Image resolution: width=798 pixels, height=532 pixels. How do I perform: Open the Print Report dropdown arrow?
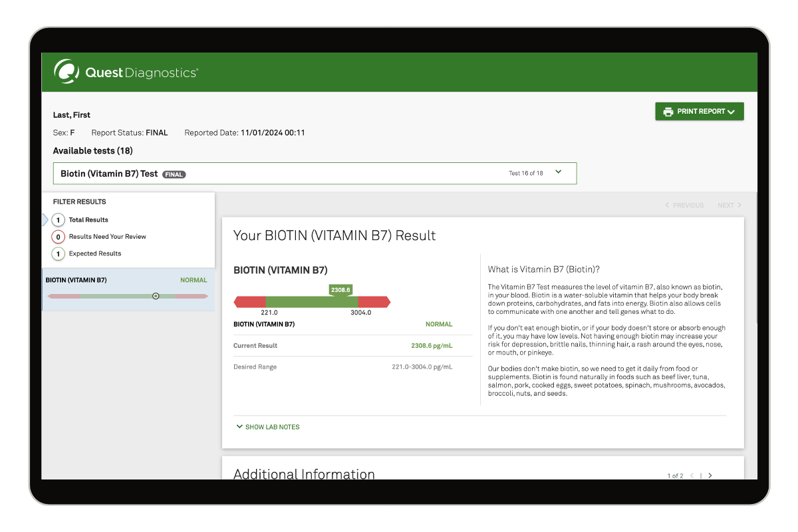pos(731,112)
